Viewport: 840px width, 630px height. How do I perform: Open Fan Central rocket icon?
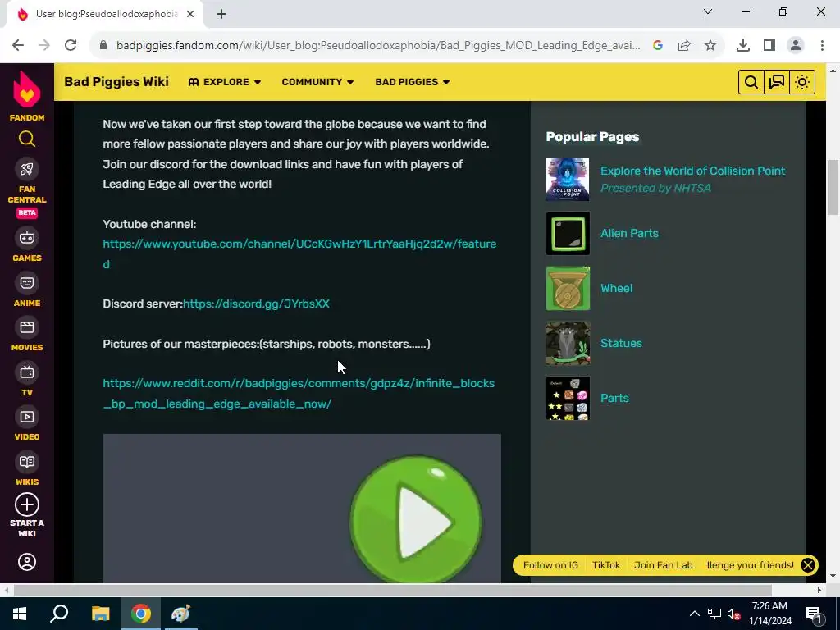27,169
